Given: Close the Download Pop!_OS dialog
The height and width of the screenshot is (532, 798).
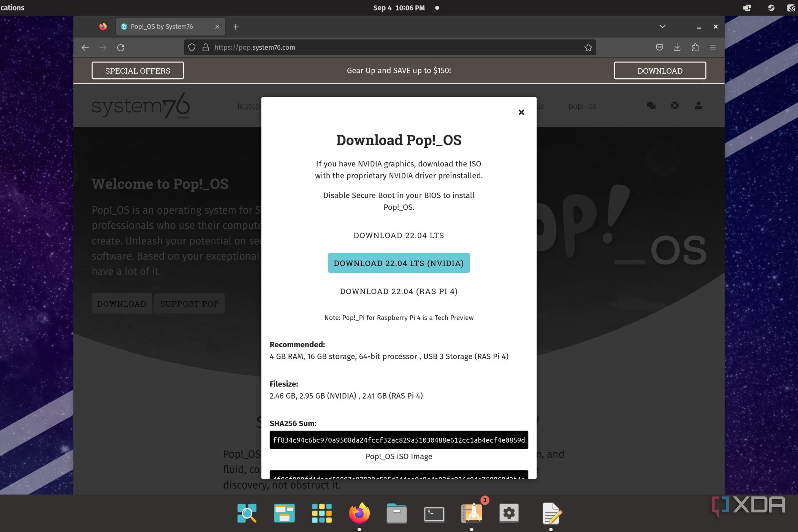Looking at the screenshot, I should pyautogui.click(x=521, y=112).
